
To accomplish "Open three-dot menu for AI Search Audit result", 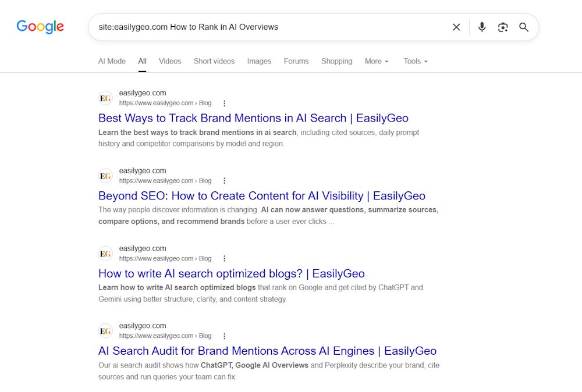I will [x=224, y=336].
